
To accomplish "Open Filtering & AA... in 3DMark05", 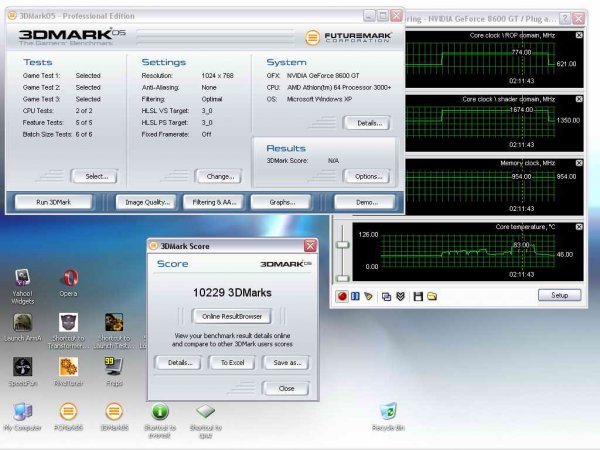I will coord(214,202).
